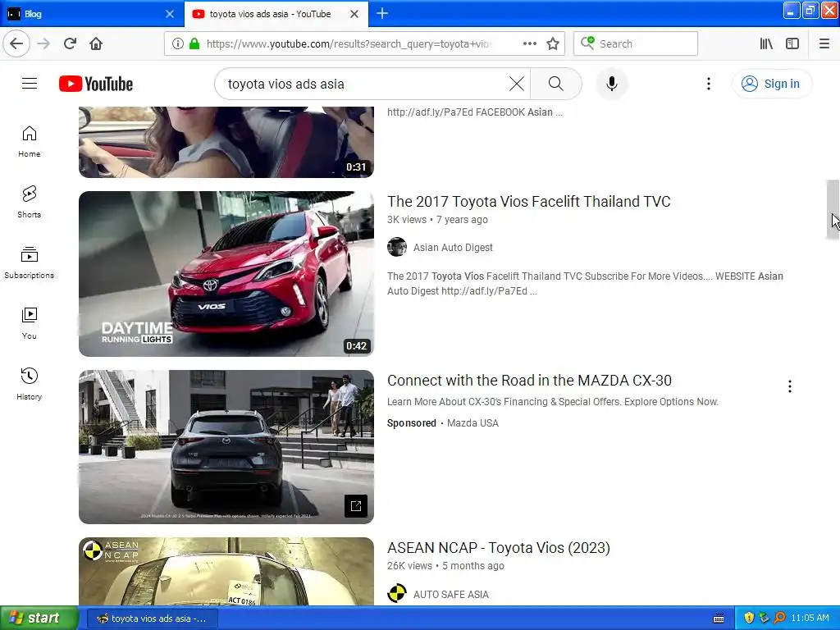Click the 26K views 5 months ago text

445,566
